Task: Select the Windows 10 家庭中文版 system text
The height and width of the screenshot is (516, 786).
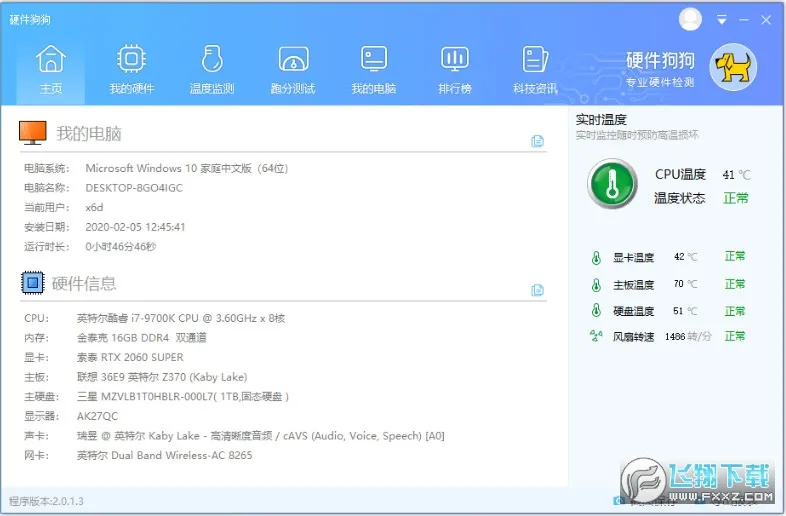Action: pyautogui.click(x=186, y=168)
